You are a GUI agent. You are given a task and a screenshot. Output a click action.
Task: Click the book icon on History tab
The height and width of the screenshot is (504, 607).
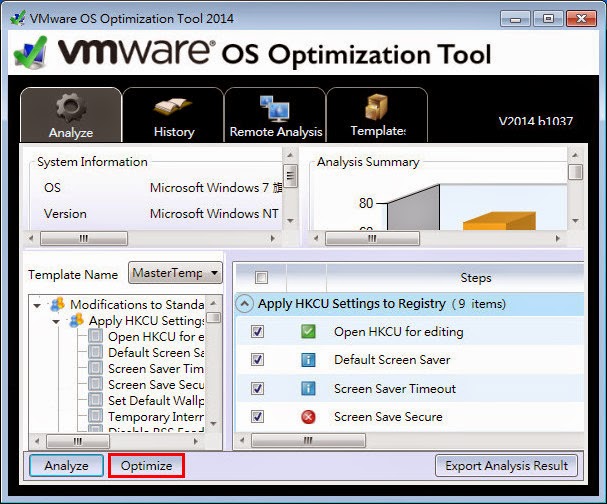pos(173,107)
